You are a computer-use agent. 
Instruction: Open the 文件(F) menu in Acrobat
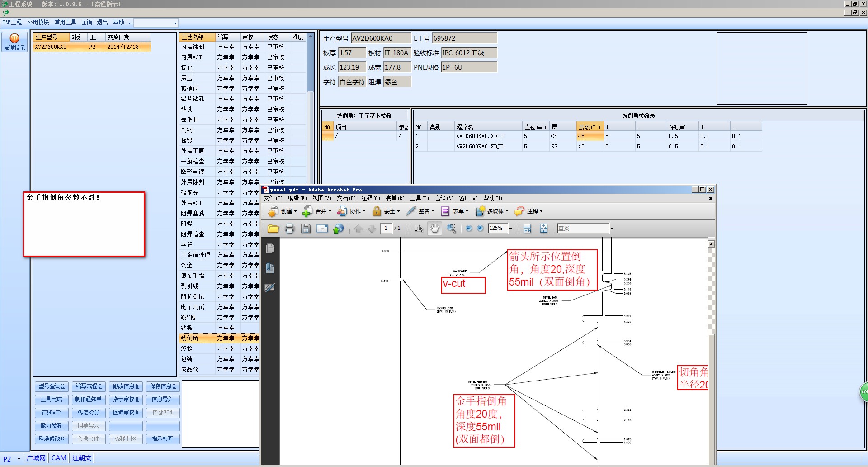pos(273,198)
